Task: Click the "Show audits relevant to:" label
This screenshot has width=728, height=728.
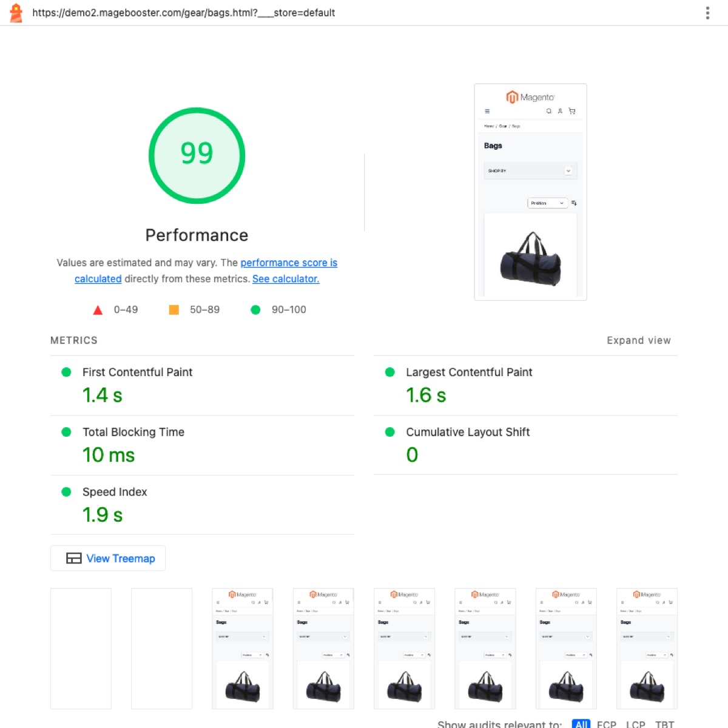Action: (500, 724)
